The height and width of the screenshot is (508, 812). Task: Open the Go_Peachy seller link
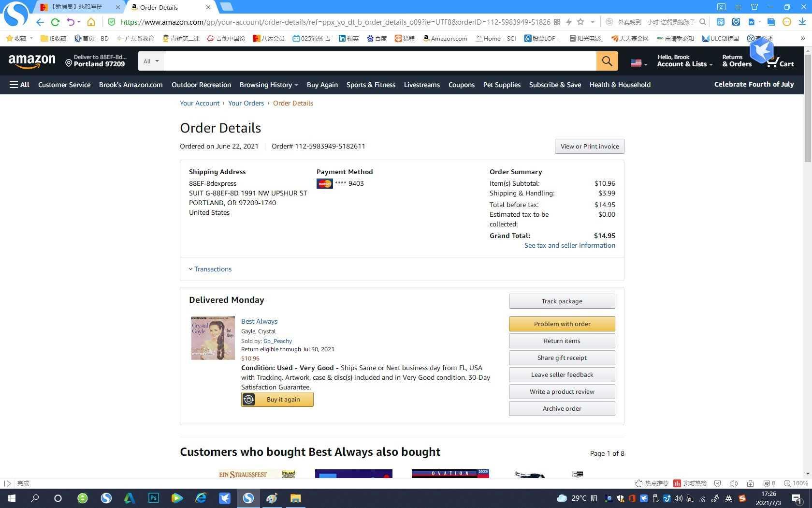pos(277,341)
